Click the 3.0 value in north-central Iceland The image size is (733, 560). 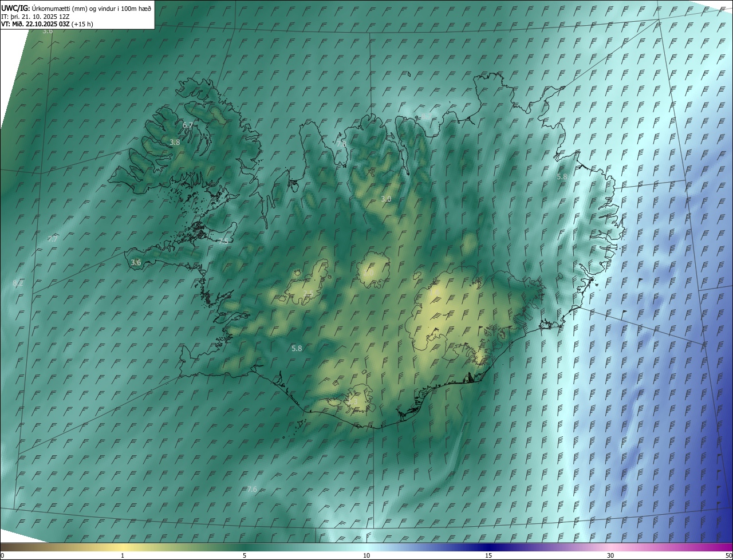386,199
